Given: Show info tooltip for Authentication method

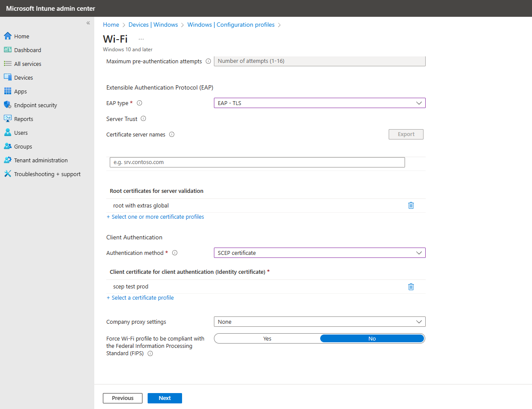Looking at the screenshot, I should coord(175,253).
